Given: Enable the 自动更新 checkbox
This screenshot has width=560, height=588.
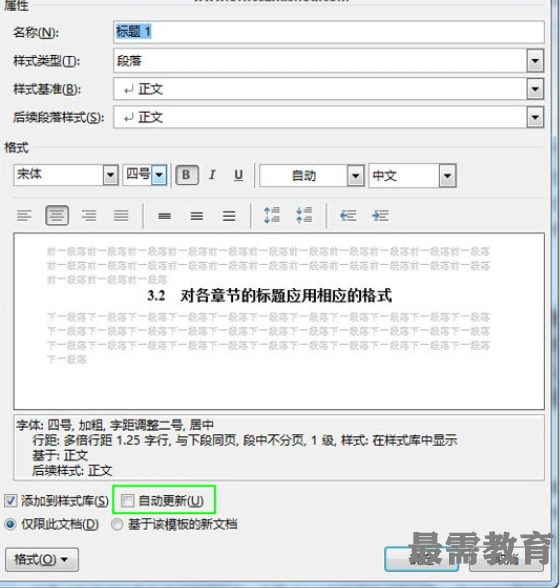Looking at the screenshot, I should tap(127, 501).
